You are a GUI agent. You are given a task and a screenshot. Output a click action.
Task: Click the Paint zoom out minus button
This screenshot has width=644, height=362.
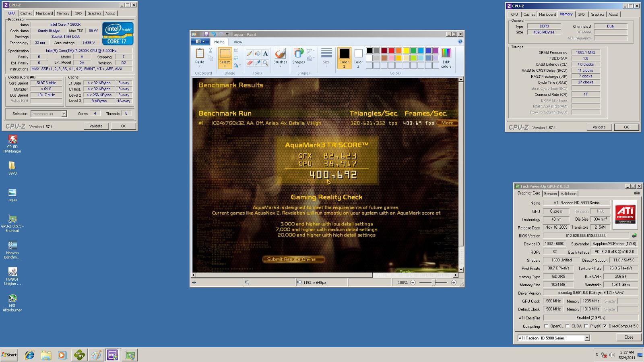413,283
